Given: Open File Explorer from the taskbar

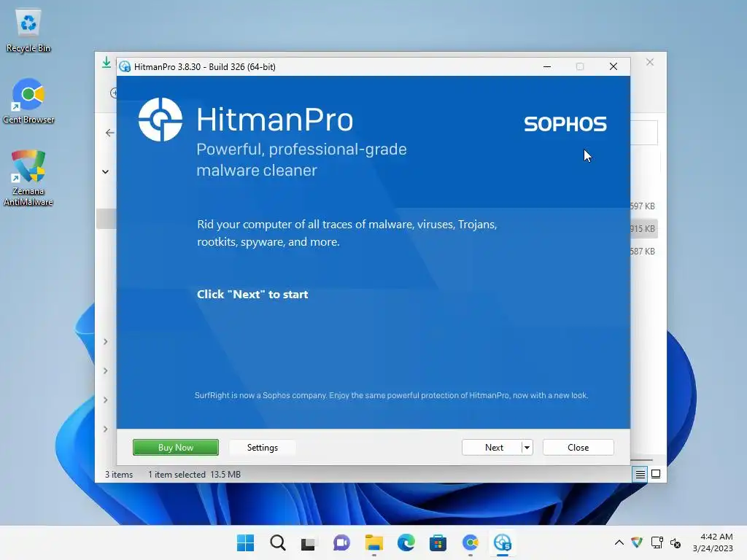Looking at the screenshot, I should [374, 542].
